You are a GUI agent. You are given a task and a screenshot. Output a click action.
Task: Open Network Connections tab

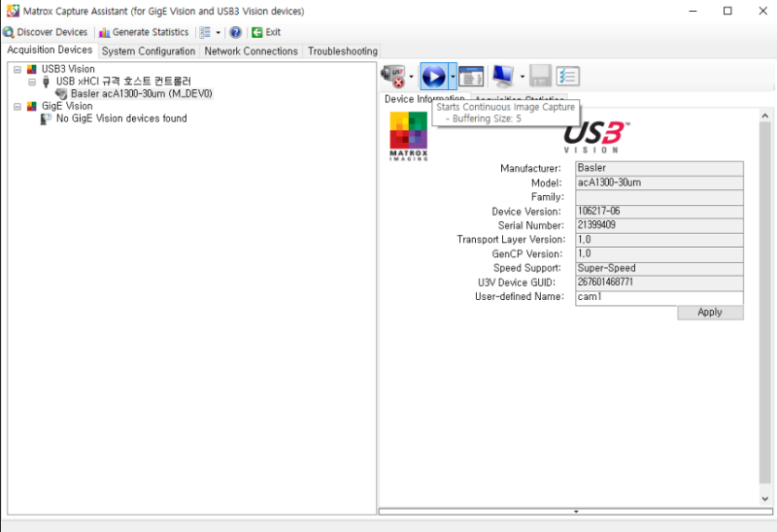[252, 51]
